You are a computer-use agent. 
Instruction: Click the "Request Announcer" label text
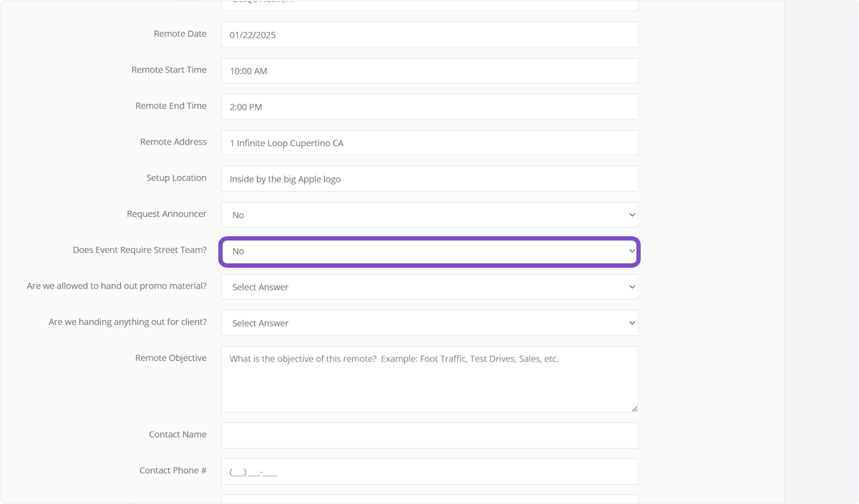click(166, 214)
